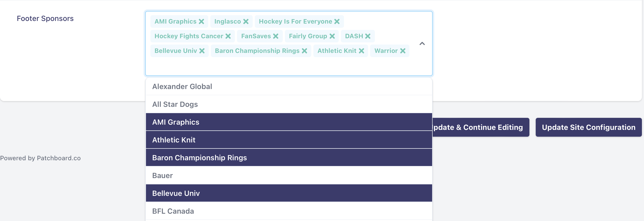Image resolution: width=644 pixels, height=221 pixels.
Task: Click the Fairly Group tag label
Action: click(308, 36)
